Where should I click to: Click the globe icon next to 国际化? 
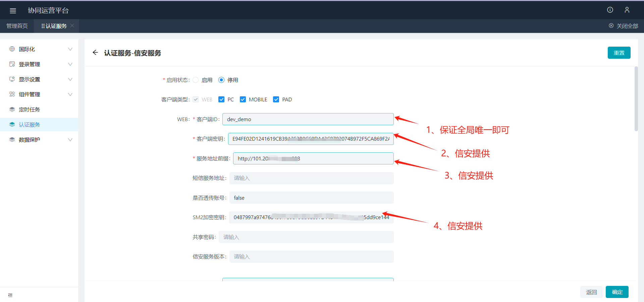coord(12,49)
